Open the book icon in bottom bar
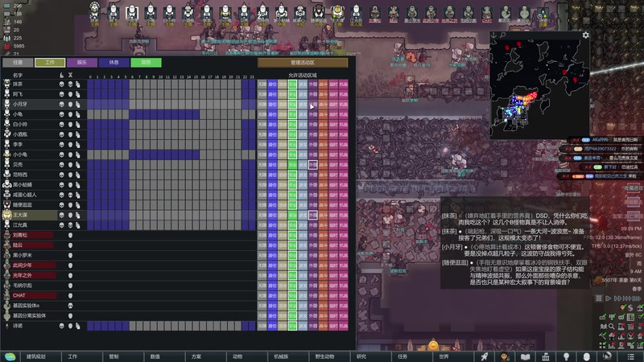 click(526, 356)
